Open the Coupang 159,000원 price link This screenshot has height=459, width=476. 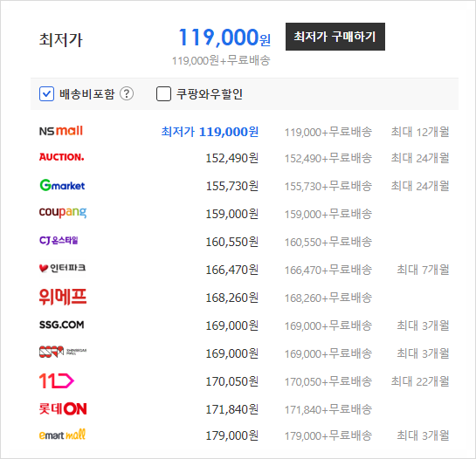pos(232,214)
